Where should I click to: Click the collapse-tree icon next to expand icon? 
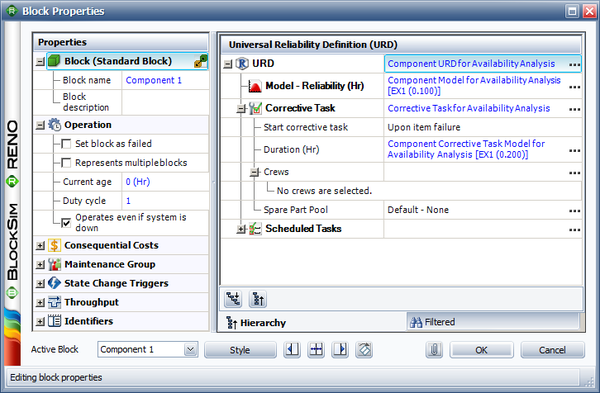(258, 299)
